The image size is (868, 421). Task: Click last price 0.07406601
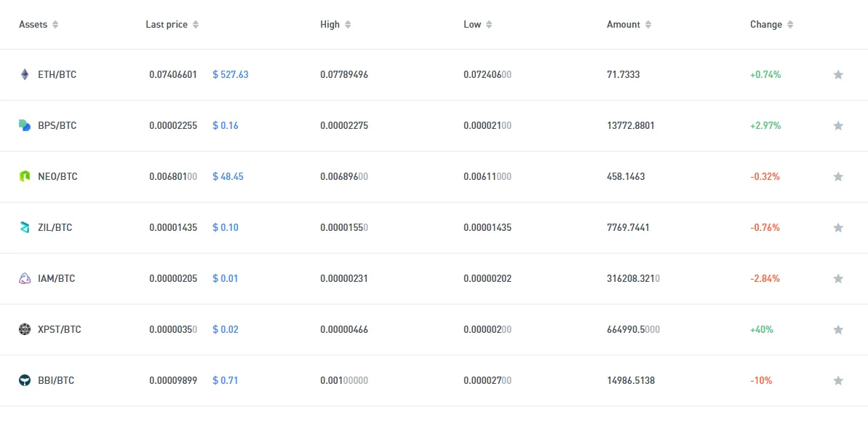[173, 74]
